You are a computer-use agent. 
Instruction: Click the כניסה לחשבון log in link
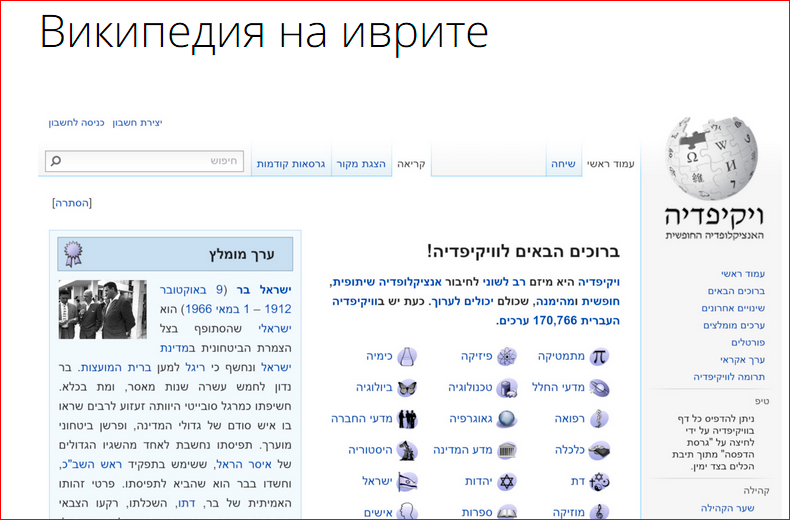coord(77,122)
